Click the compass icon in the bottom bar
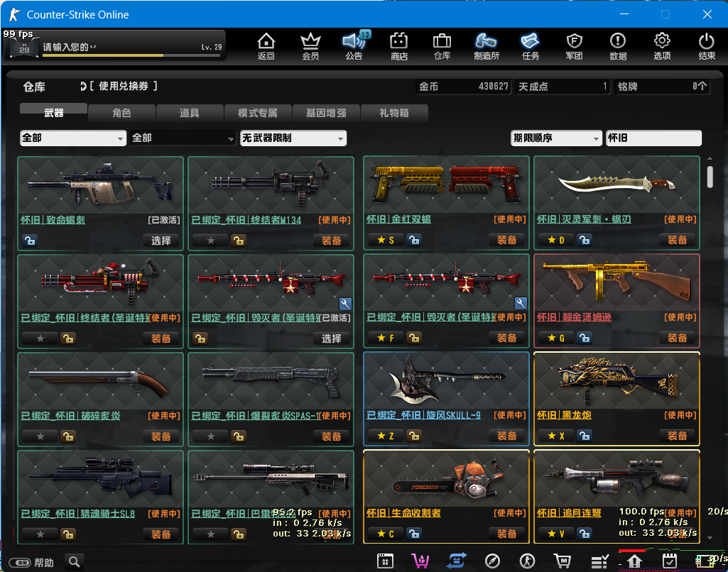The width and height of the screenshot is (728, 572). [x=492, y=561]
